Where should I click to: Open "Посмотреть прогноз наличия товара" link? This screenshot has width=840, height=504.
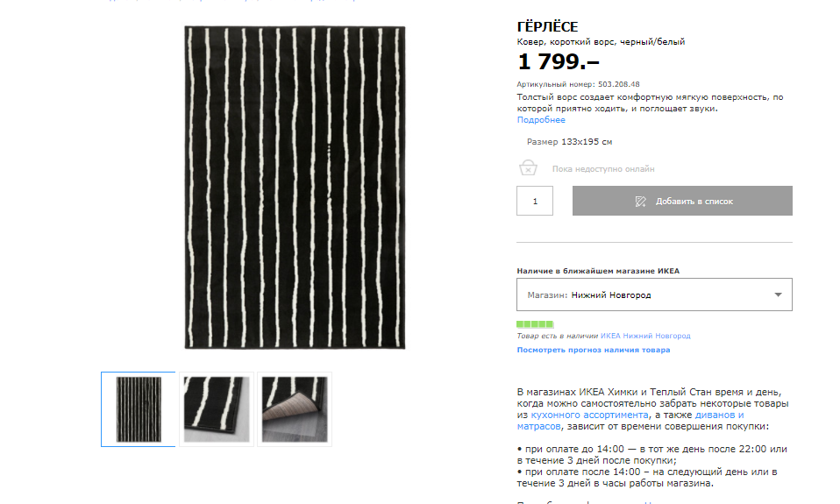tap(594, 350)
